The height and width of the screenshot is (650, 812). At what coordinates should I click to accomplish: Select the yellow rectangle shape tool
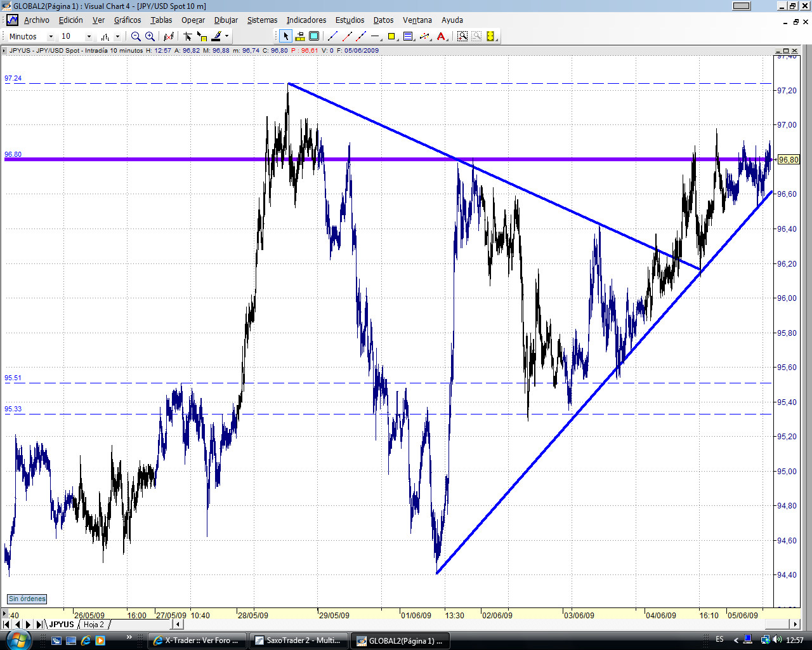391,37
